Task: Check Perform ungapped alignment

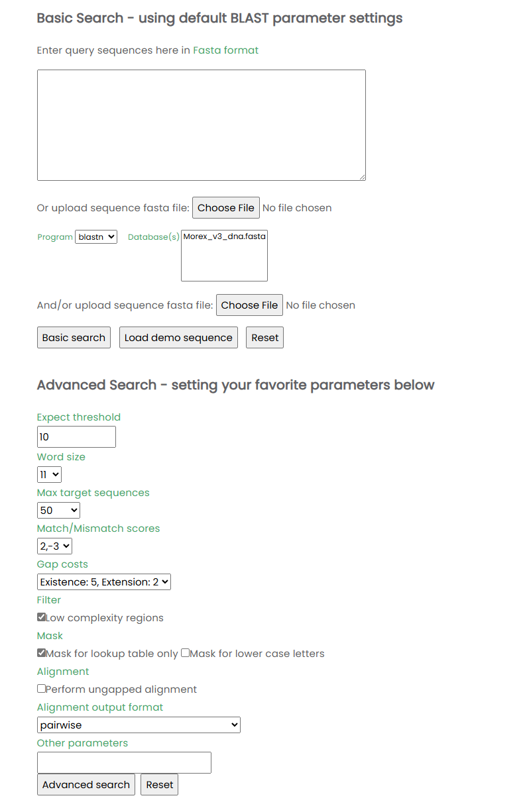Action: [42, 689]
